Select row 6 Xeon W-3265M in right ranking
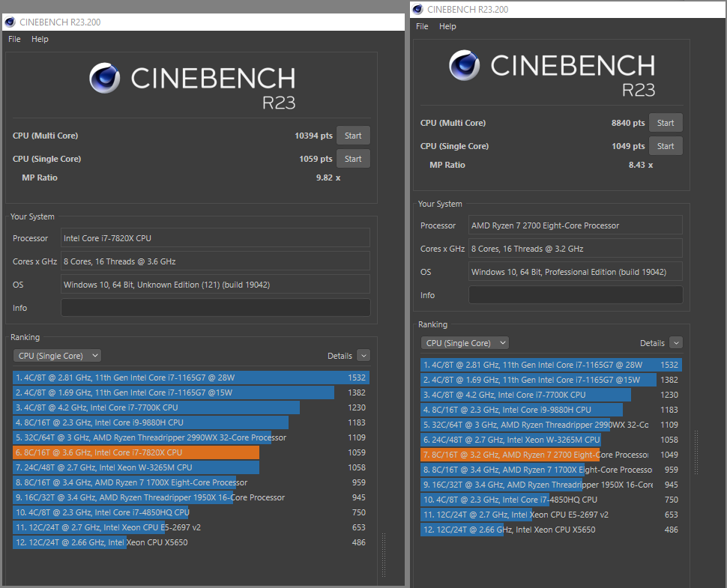The image size is (727, 588). 552,440
